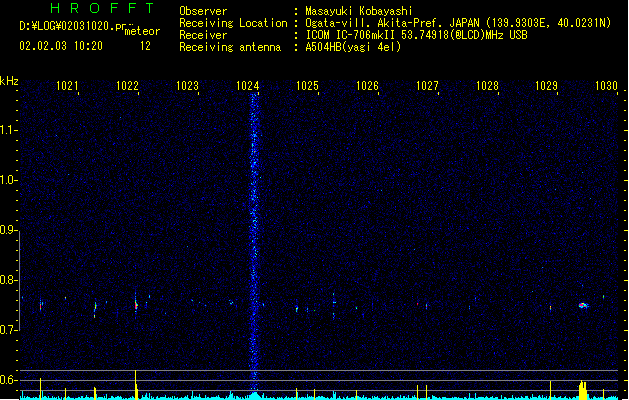The image size is (629, 400).
Task: Click the kHz axis unit label
Action: click(9, 81)
